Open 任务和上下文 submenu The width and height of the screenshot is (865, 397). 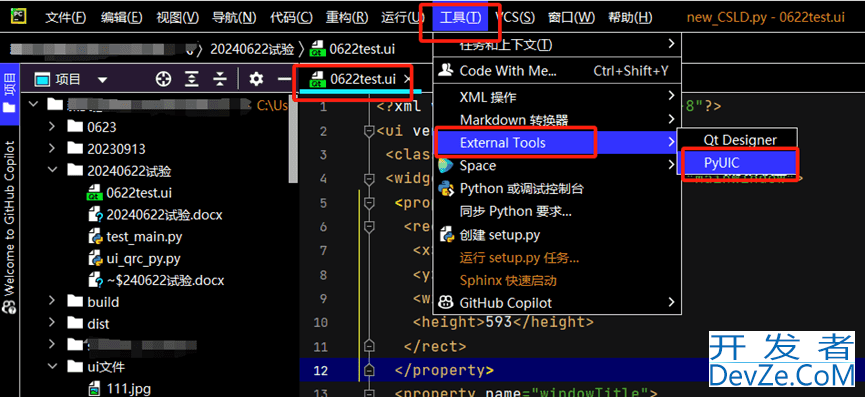click(556, 45)
